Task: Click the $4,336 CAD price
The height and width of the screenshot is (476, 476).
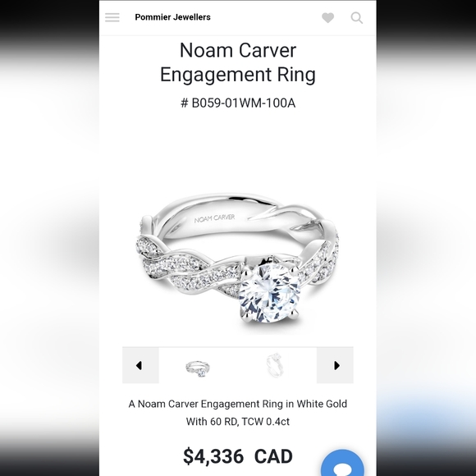Action: (x=238, y=456)
